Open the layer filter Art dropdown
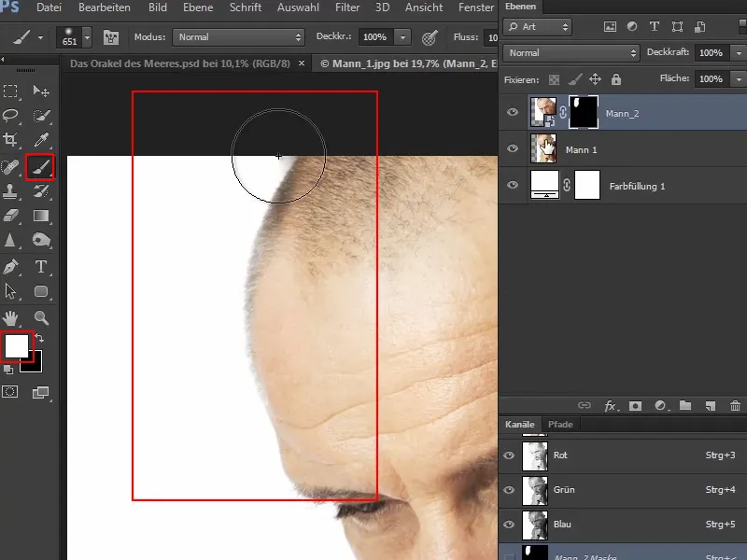This screenshot has height=560, width=747. coord(538,27)
